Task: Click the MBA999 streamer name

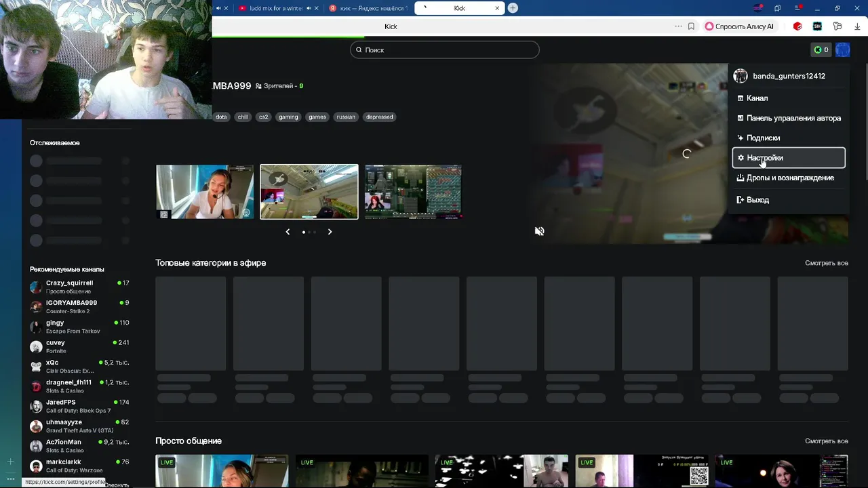Action: click(232, 86)
